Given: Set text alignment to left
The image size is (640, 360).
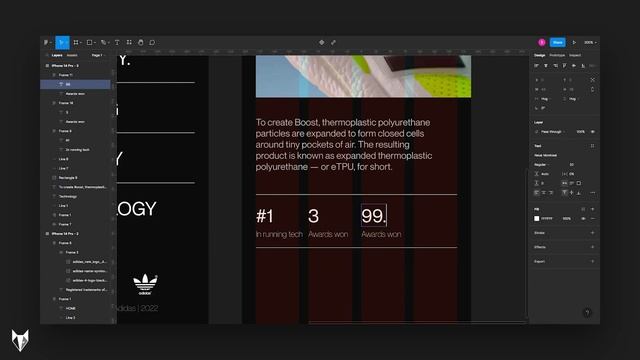Looking at the screenshot, I should click(537, 193).
